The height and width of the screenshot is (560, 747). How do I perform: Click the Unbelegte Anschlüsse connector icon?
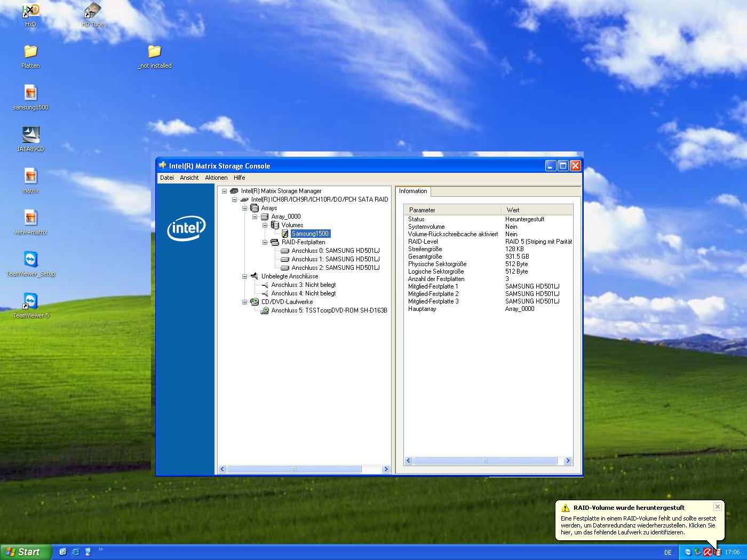pos(255,276)
